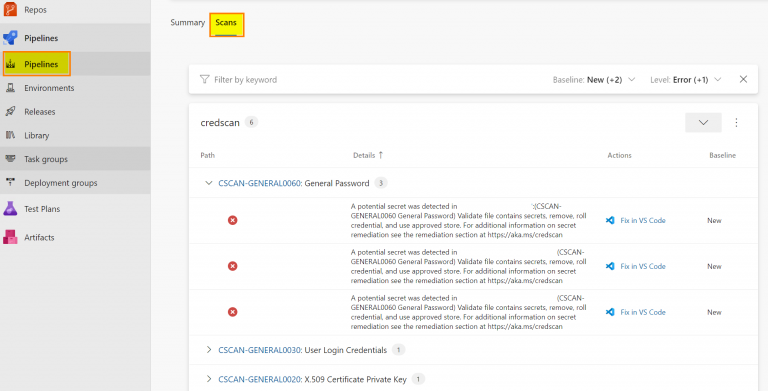Open Environments in the sidebar
The image size is (768, 391).
[49, 88]
